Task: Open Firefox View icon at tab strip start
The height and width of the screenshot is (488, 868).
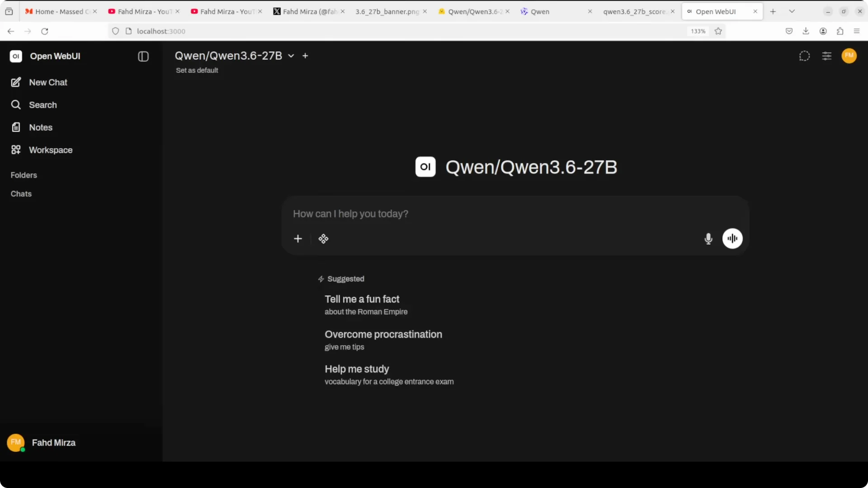Action: point(9,11)
